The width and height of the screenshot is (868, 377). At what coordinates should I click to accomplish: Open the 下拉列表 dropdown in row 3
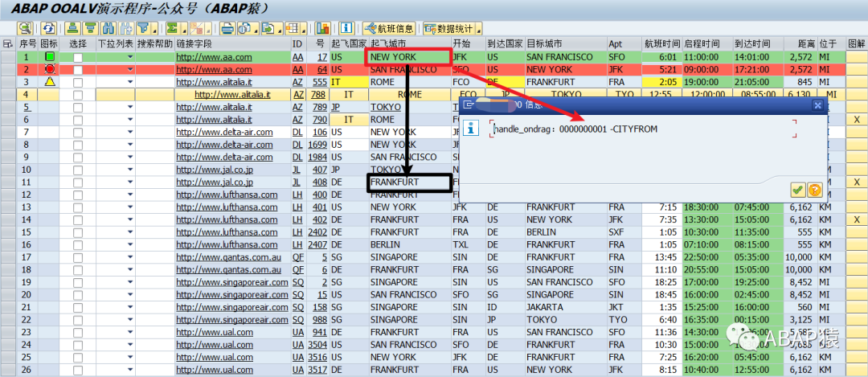(130, 82)
